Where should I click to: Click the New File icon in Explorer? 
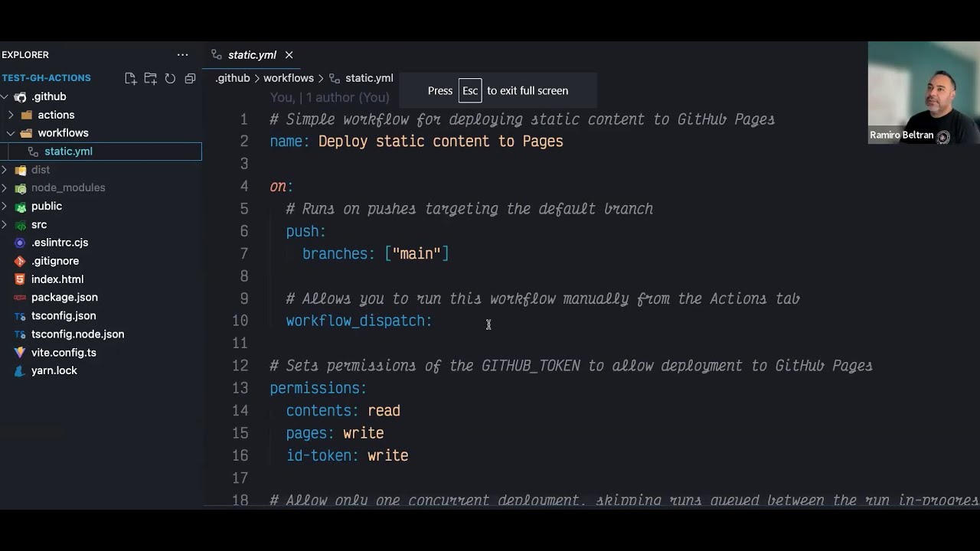(130, 78)
